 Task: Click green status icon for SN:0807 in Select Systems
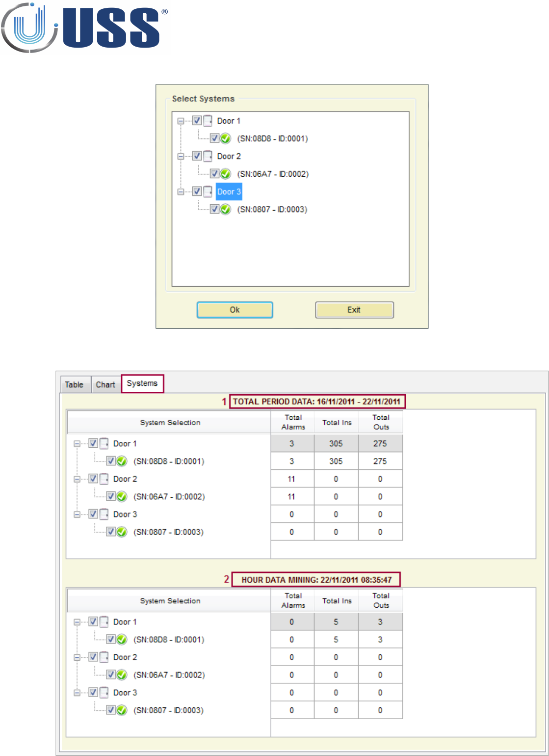226,209
